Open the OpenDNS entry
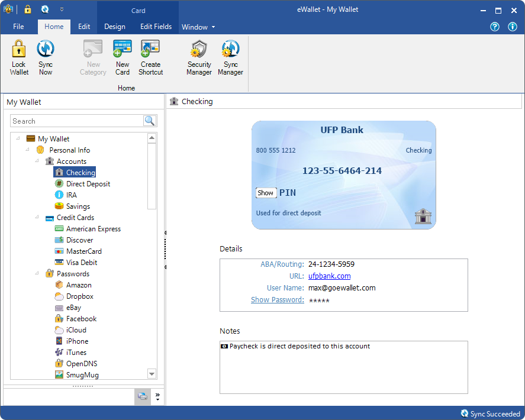The image size is (525, 420). (x=76, y=363)
